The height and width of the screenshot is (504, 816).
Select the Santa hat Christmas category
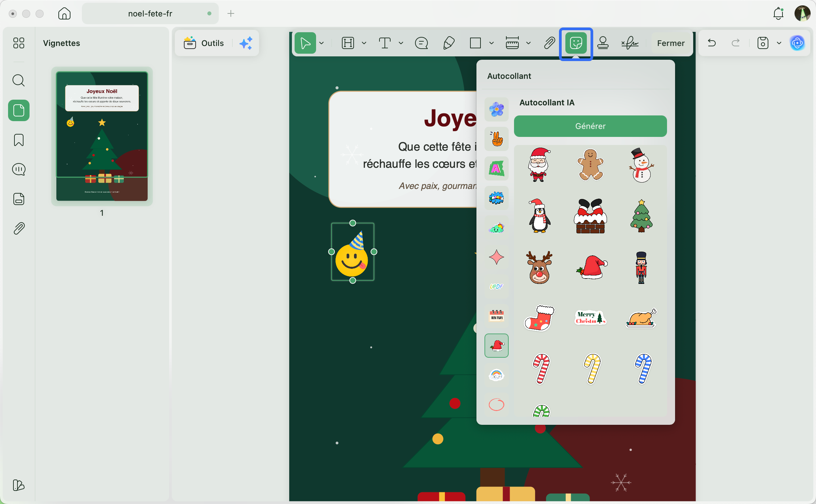[x=496, y=346]
